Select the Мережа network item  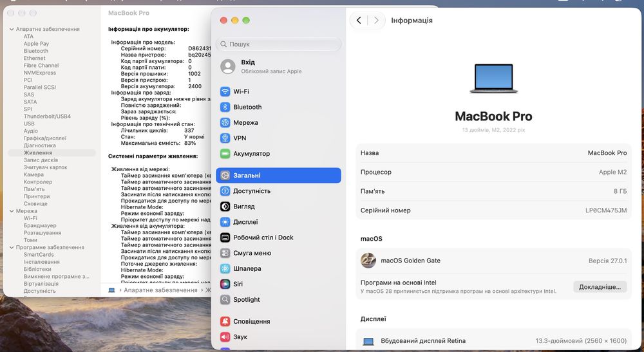coord(278,123)
